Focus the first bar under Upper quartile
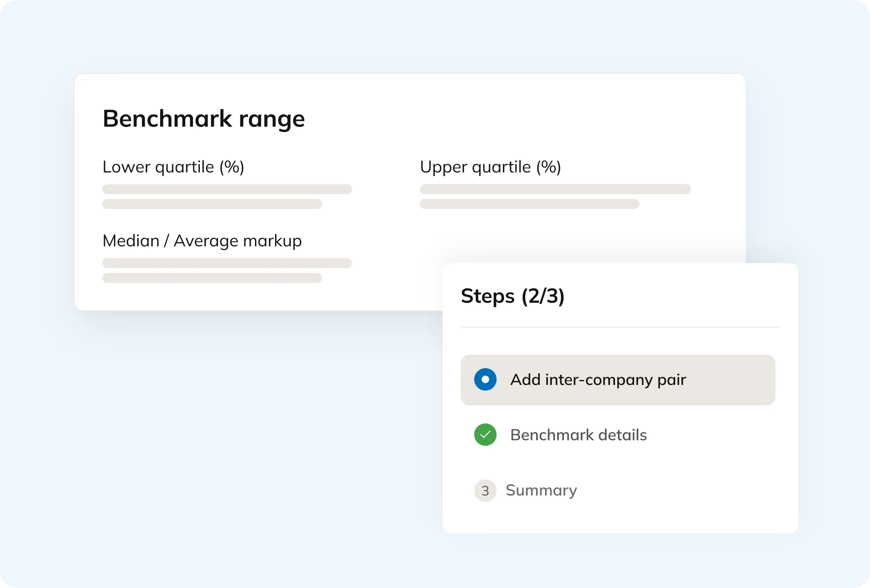 point(555,189)
